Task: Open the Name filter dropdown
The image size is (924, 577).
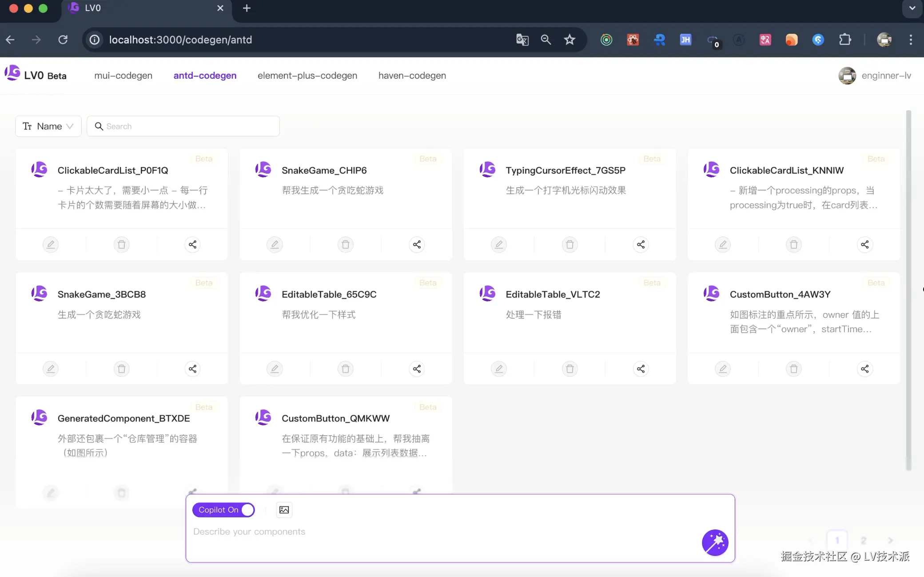Action: tap(48, 126)
